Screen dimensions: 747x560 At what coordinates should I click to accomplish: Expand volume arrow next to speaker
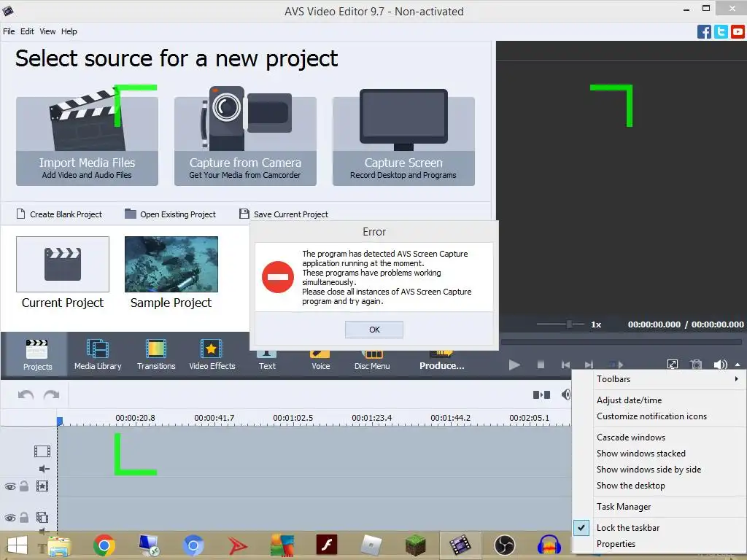click(738, 365)
